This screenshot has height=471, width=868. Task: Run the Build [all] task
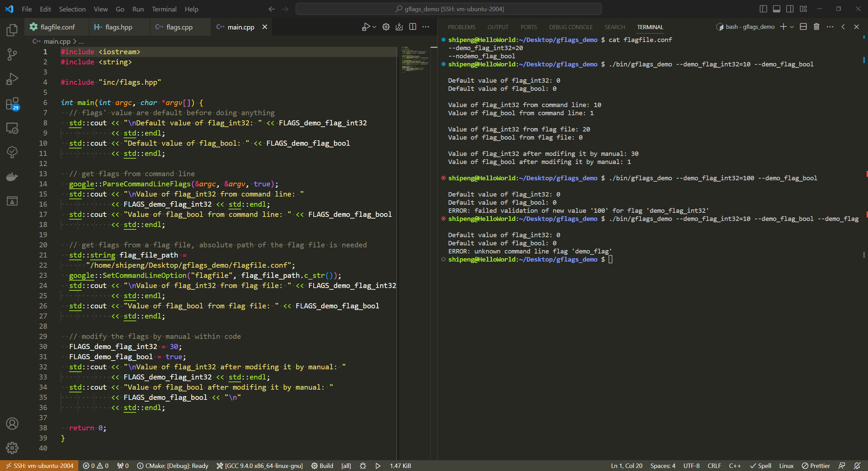tap(325, 466)
